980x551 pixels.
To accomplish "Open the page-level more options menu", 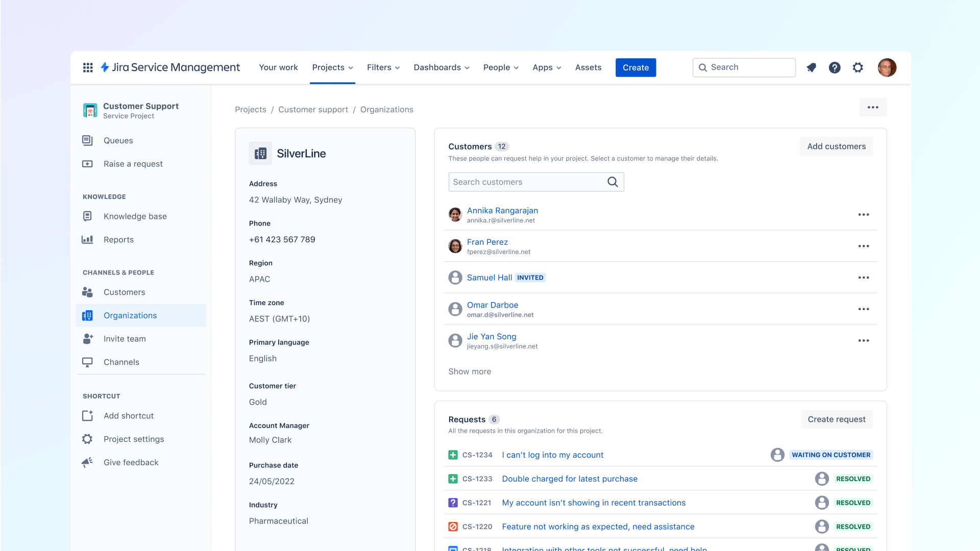I will click(x=873, y=107).
